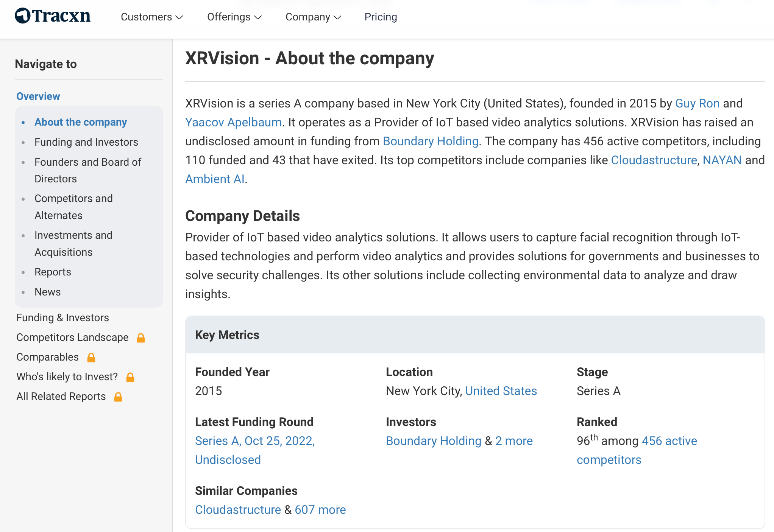The width and height of the screenshot is (774, 532).
Task: Click the 2 more investors link
Action: [514, 441]
